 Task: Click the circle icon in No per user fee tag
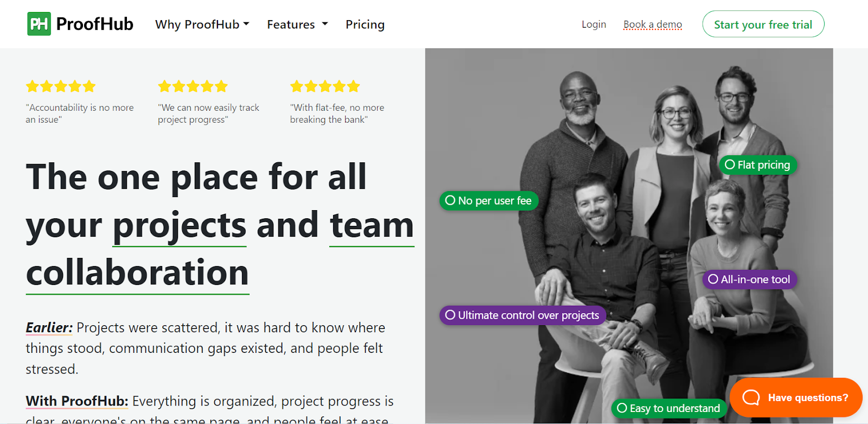pyautogui.click(x=450, y=200)
